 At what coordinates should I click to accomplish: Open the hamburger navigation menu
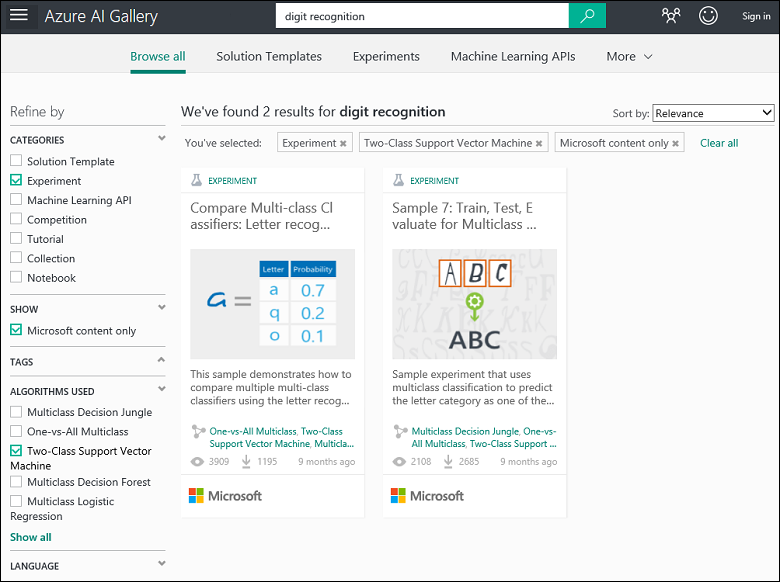[x=21, y=16]
